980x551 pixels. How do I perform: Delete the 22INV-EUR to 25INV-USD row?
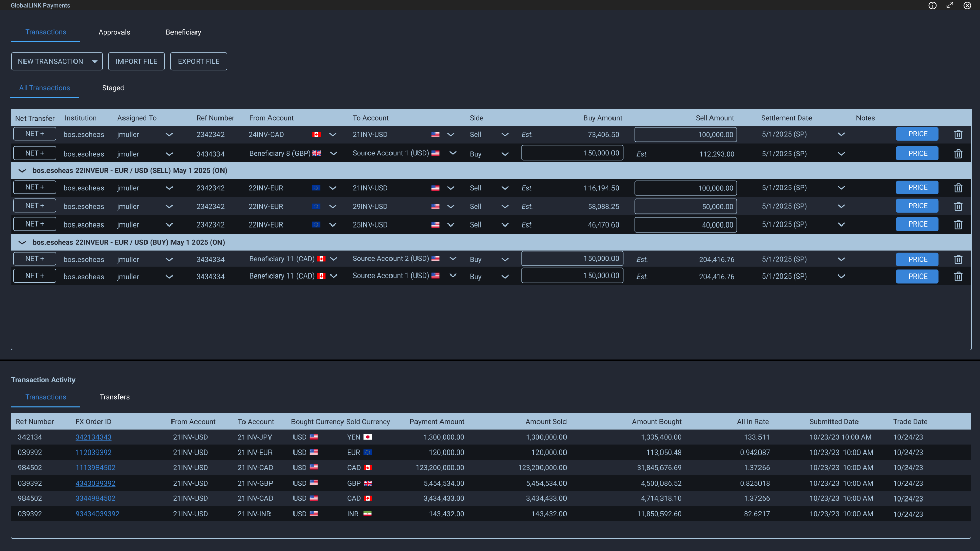[958, 224]
